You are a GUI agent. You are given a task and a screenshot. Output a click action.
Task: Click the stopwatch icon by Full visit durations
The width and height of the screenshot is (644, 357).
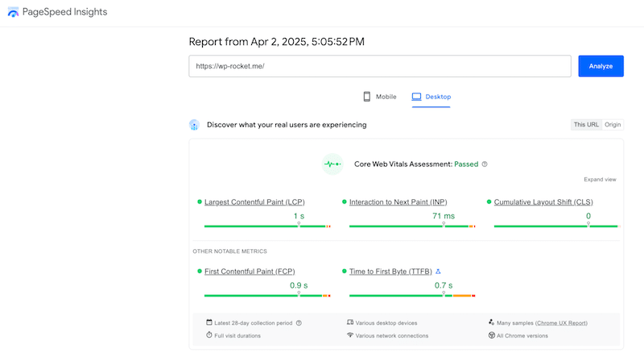pyautogui.click(x=209, y=334)
